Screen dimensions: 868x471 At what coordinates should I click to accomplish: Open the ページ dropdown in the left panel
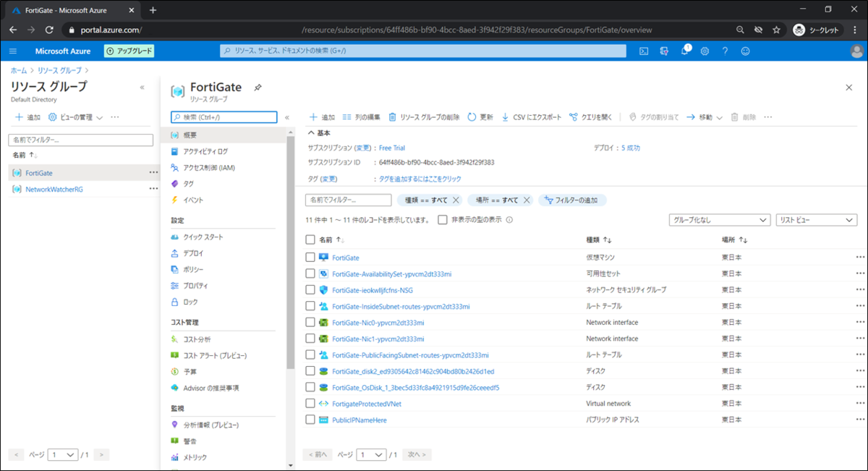[x=63, y=455]
